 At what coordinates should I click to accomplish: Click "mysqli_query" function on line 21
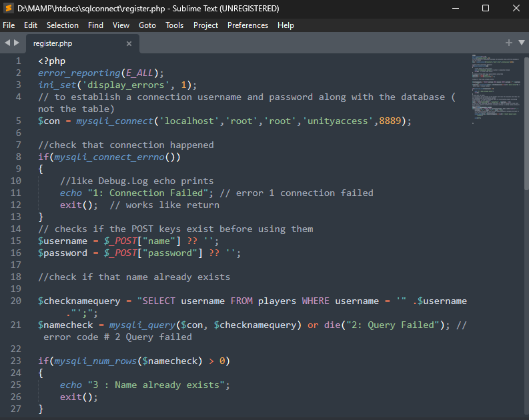coord(142,325)
